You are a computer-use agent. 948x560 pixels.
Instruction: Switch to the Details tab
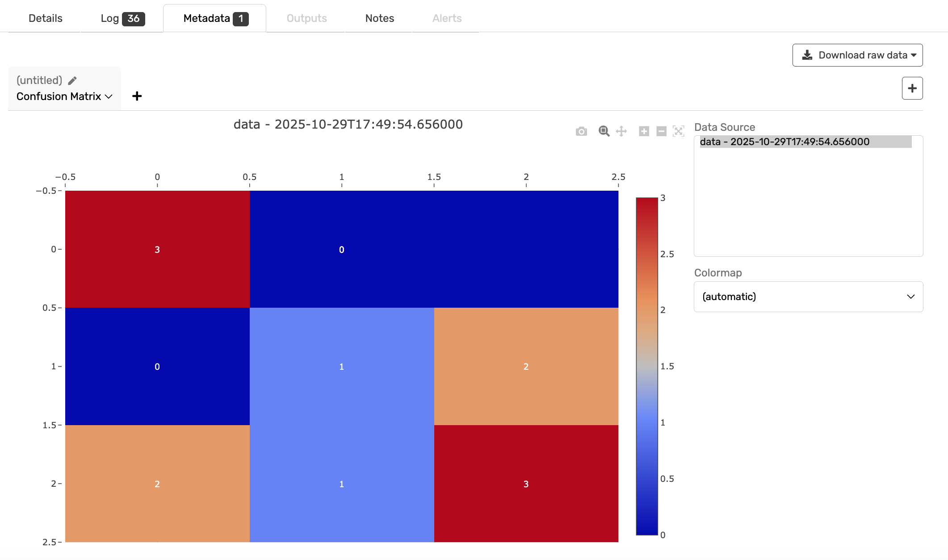coord(45,18)
